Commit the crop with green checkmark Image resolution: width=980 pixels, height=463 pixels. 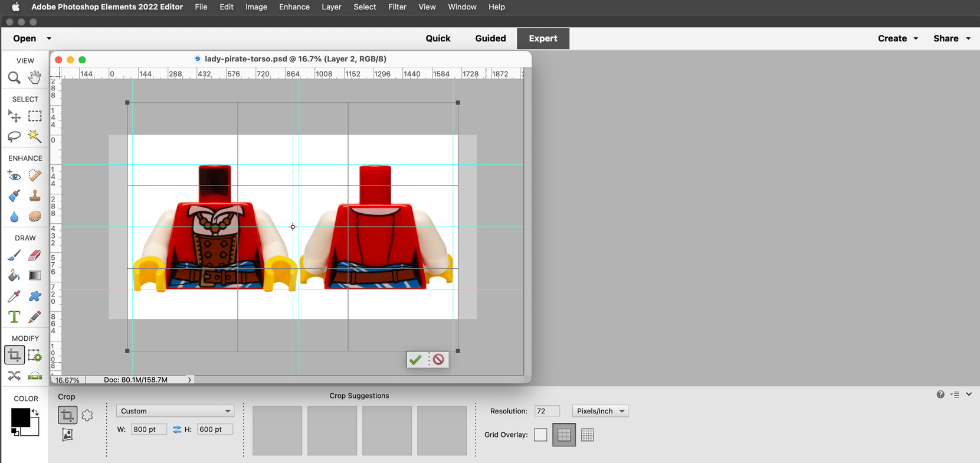(x=415, y=360)
